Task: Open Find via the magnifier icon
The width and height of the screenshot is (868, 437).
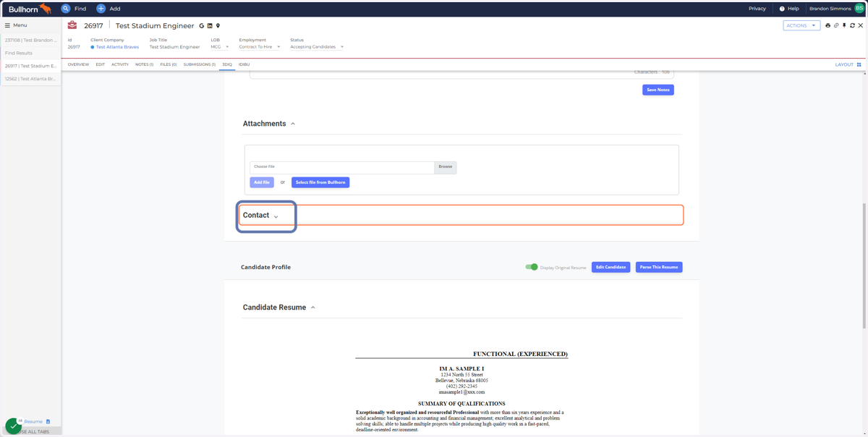Action: [66, 9]
